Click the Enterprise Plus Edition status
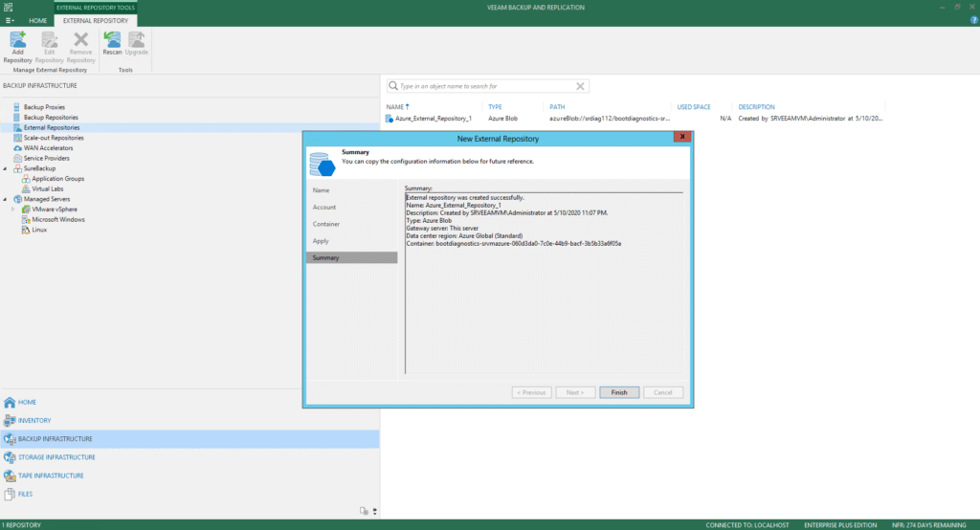Screen dimensions: 980x530 pyautogui.click(x=840, y=525)
